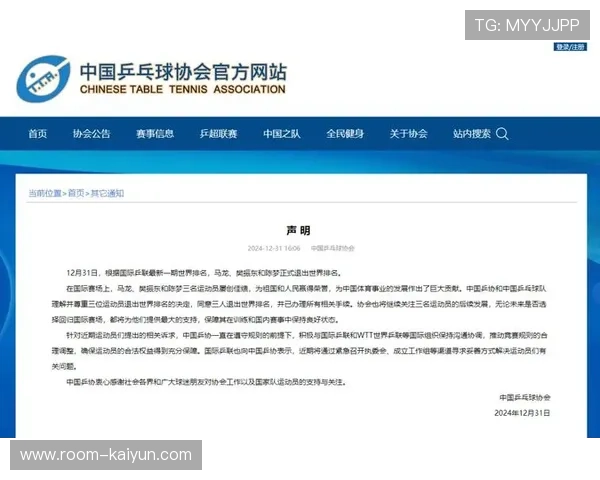Click the paragraph starting 在国际赛场上

299,304
